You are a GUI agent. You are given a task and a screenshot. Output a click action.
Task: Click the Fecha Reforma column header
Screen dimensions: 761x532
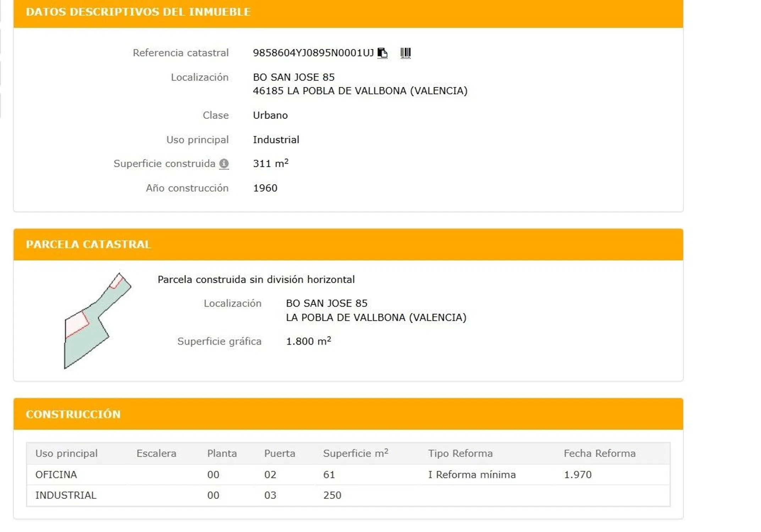599,454
